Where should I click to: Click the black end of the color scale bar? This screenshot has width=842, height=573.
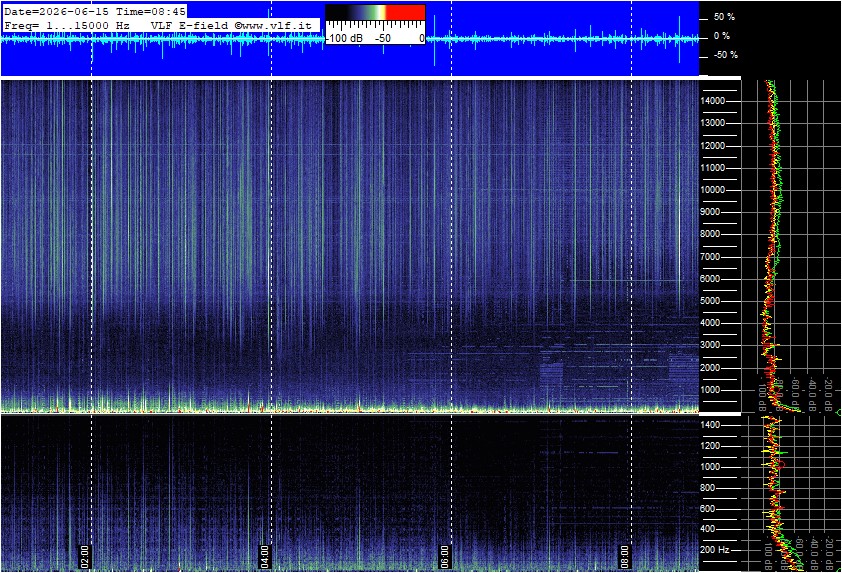(x=337, y=13)
